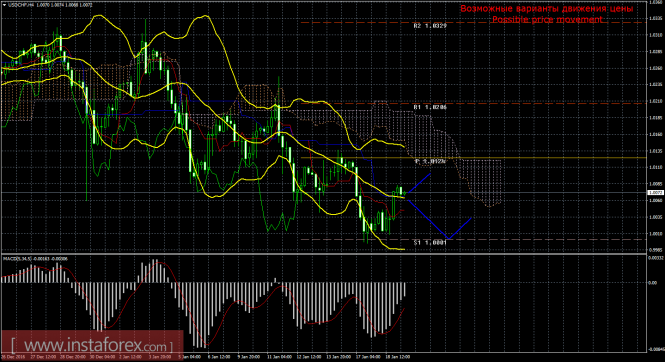Click the 0.00 level on MACD scale
665x362 pixels.
653,283
